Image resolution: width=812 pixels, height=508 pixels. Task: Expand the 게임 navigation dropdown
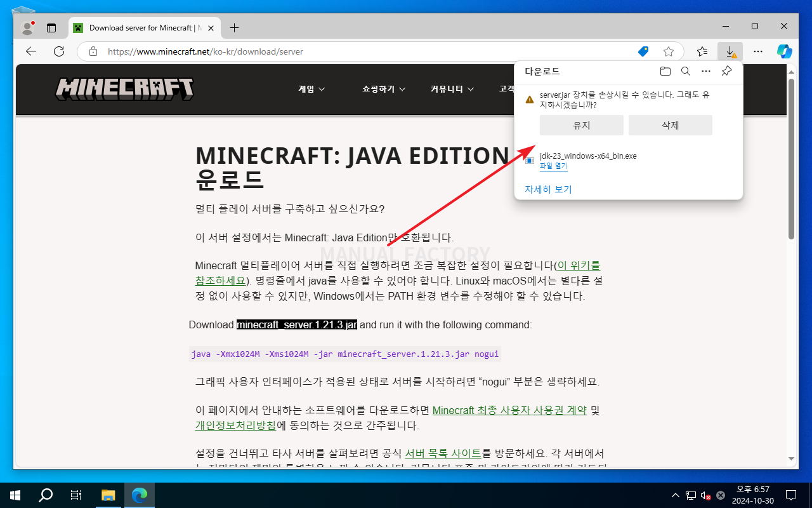[x=311, y=90]
